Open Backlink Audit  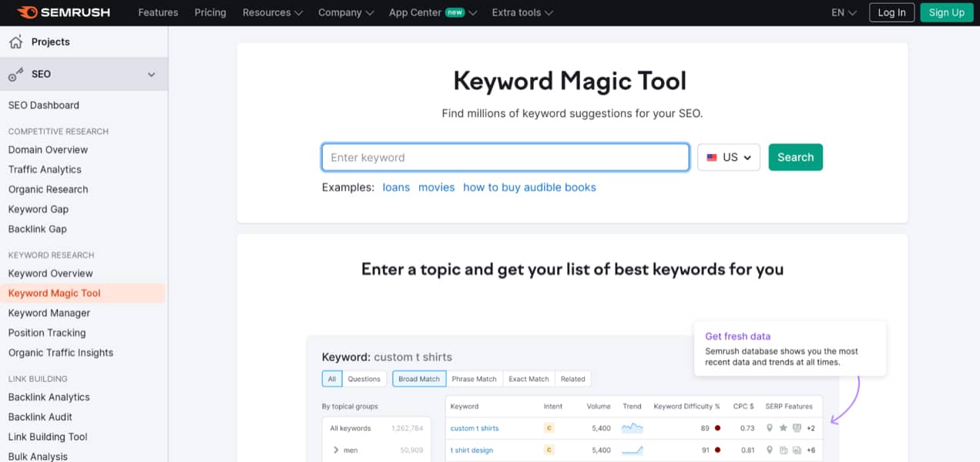coord(40,417)
